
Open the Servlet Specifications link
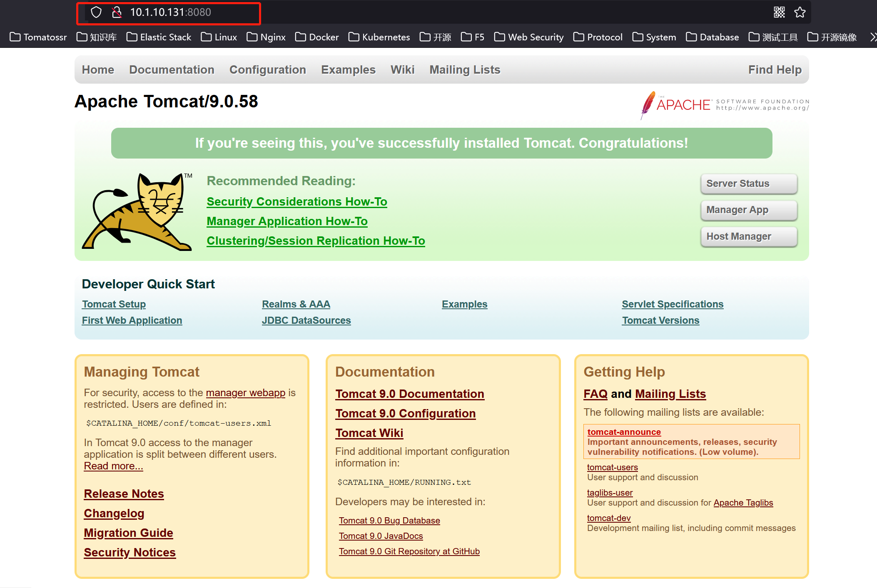click(x=673, y=304)
